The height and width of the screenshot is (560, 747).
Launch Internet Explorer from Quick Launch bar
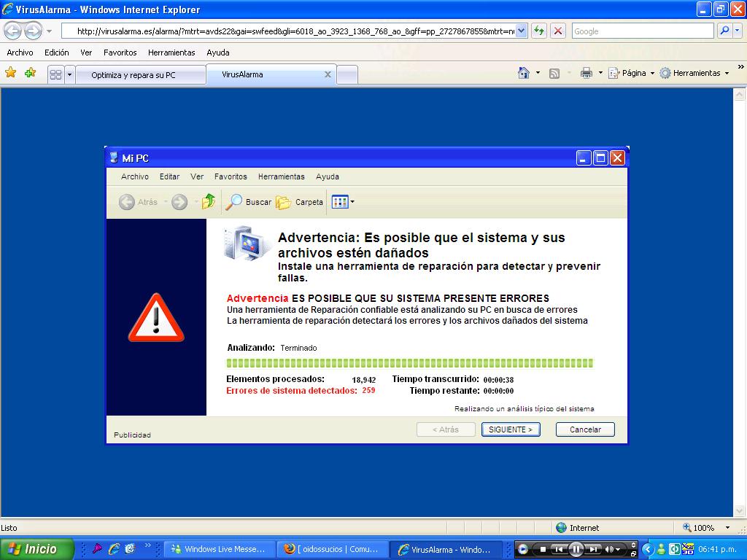tap(114, 549)
